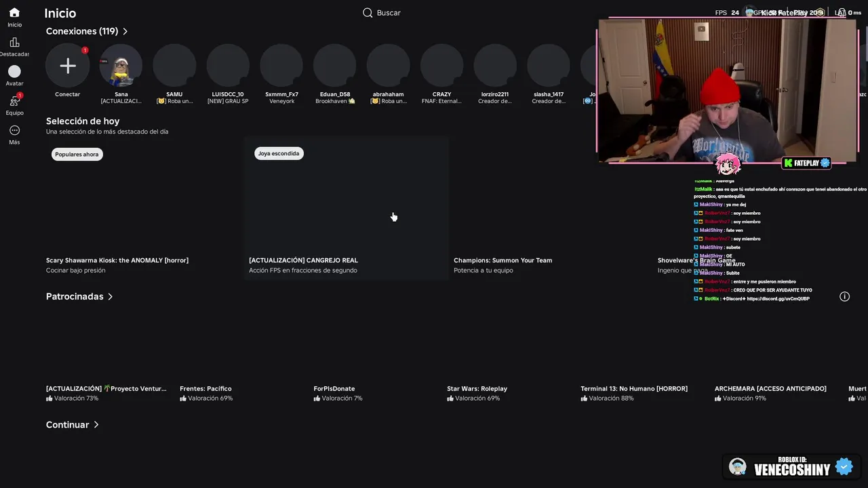Click the Conectar plus button
This screenshot has height=488, width=868.
[67, 66]
